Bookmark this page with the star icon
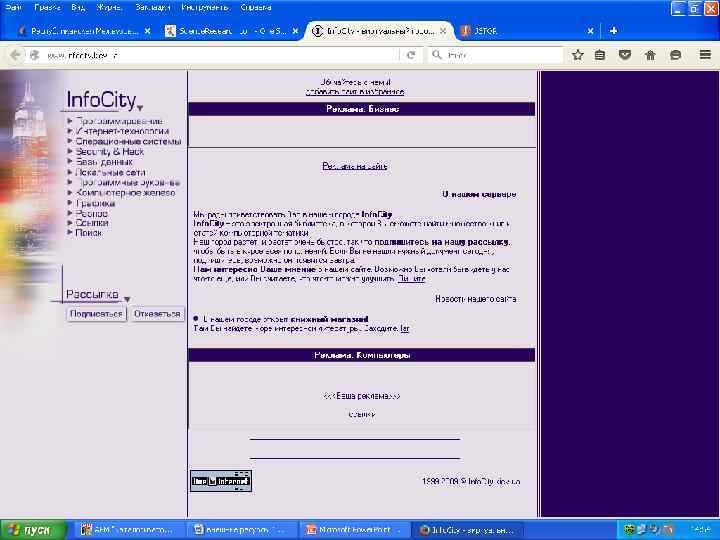 point(578,55)
